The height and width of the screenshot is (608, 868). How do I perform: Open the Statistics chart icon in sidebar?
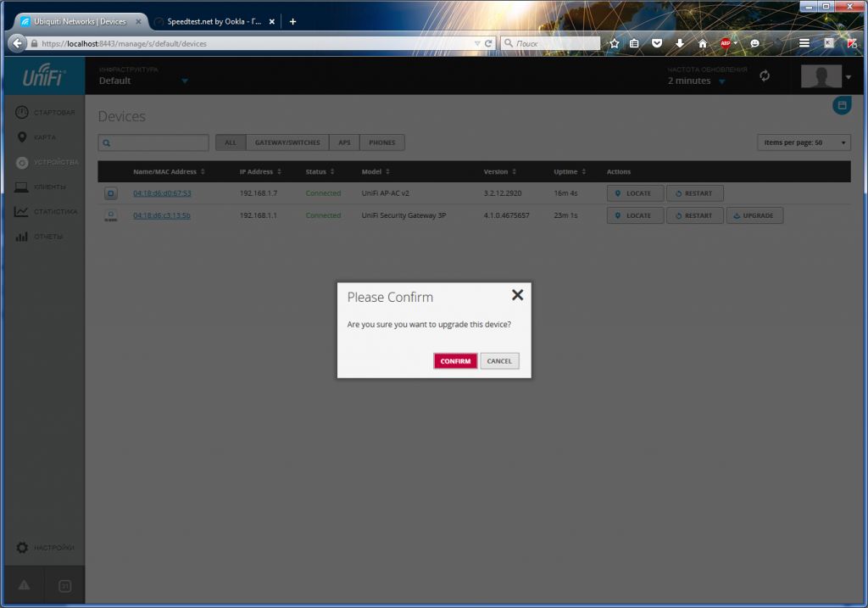[x=22, y=212]
